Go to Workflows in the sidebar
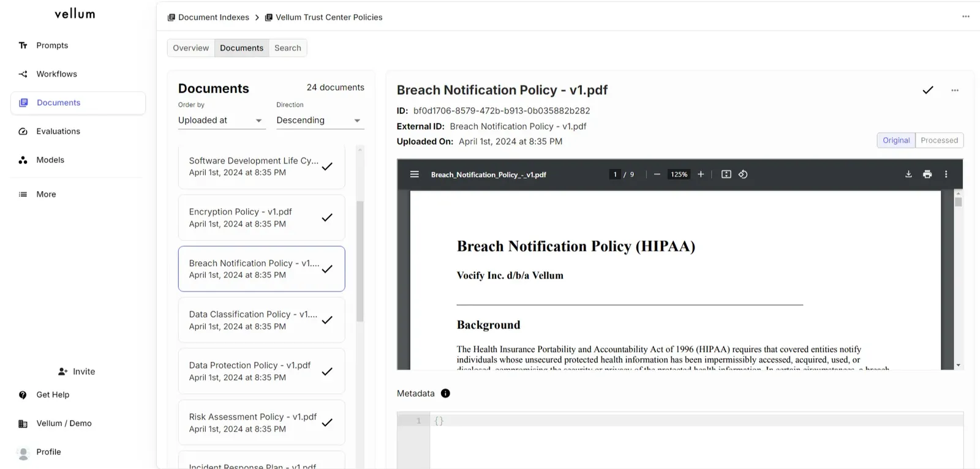 point(78,74)
